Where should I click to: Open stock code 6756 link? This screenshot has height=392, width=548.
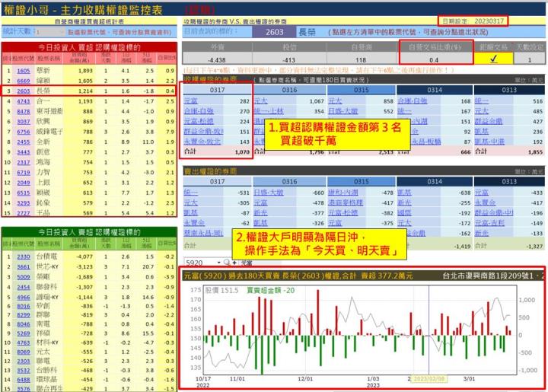click(x=24, y=132)
